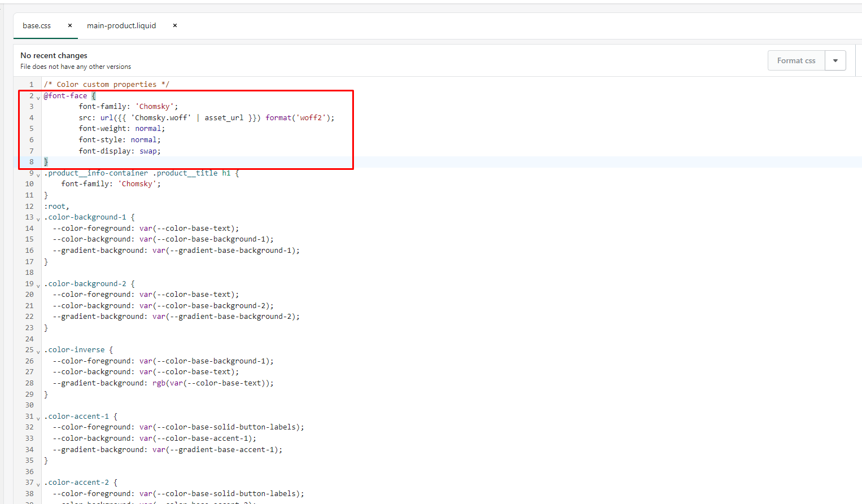Image resolution: width=862 pixels, height=504 pixels.
Task: Close the base.css tab
Action: click(x=70, y=25)
